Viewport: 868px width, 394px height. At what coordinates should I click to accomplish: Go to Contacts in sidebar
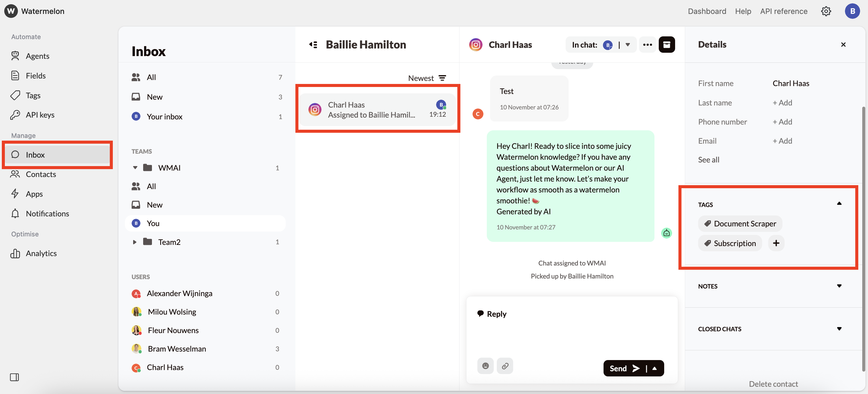pos(40,174)
